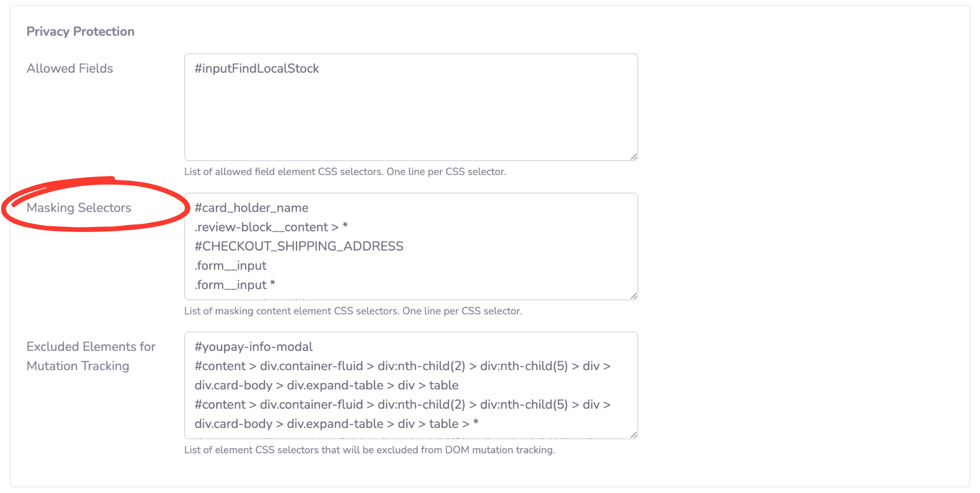Click the .review-block__content > * line
The width and height of the screenshot is (980, 493).
tap(271, 227)
